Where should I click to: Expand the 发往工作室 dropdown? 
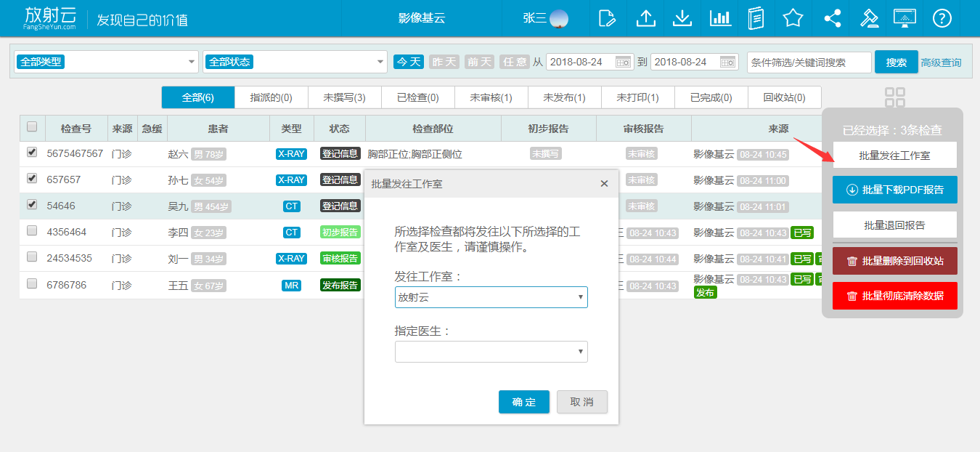click(491, 297)
